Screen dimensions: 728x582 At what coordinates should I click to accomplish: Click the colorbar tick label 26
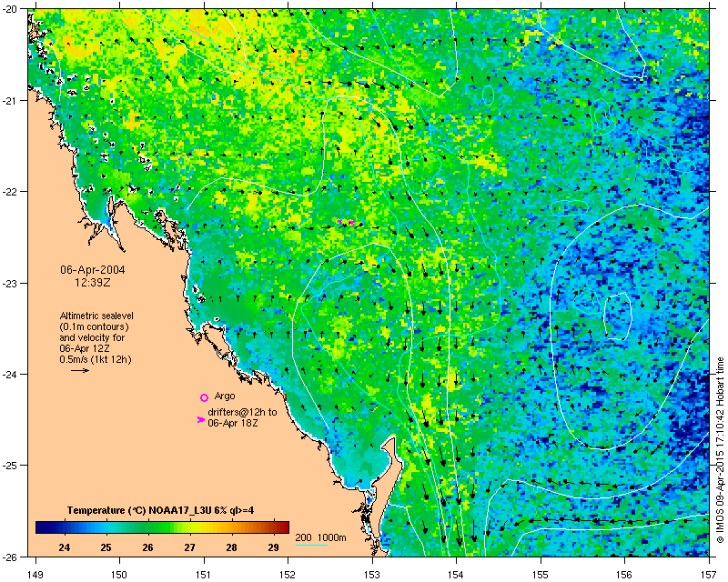coord(147,547)
